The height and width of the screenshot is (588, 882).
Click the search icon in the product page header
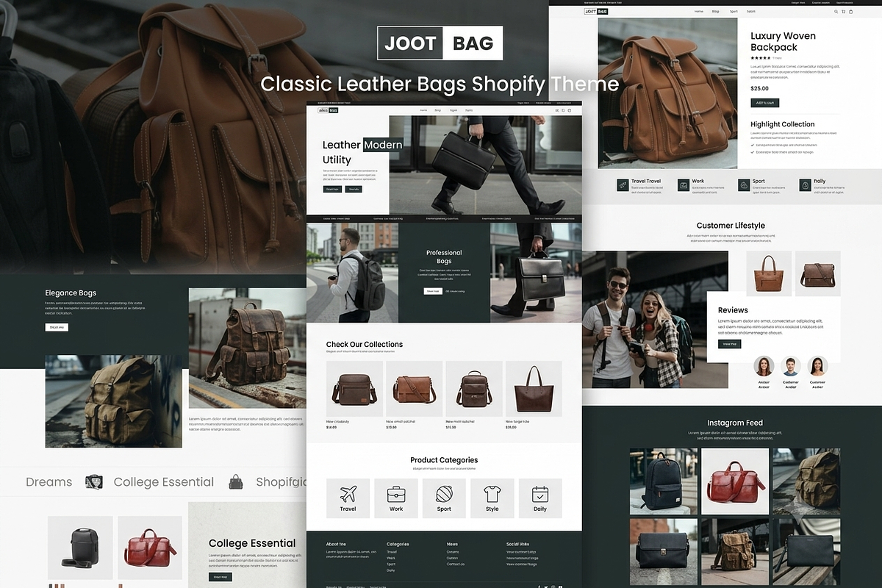(836, 12)
